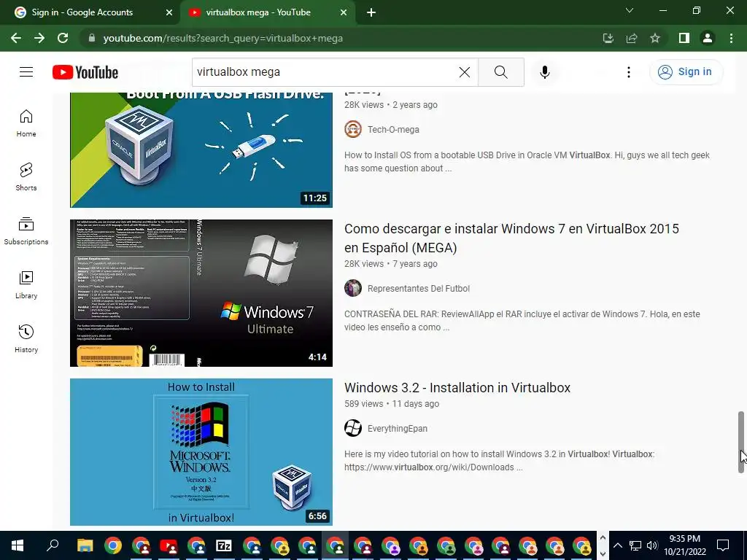Click the address bar URL
The image size is (747, 560).
223,38
